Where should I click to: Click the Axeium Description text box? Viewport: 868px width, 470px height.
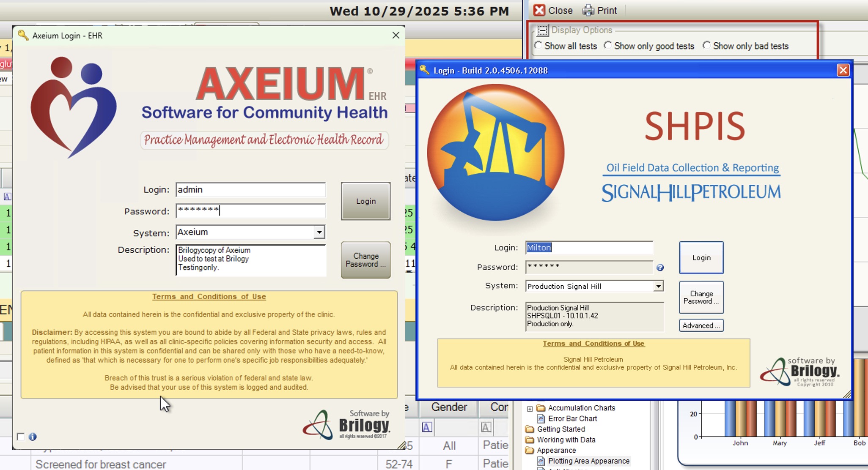(x=251, y=260)
